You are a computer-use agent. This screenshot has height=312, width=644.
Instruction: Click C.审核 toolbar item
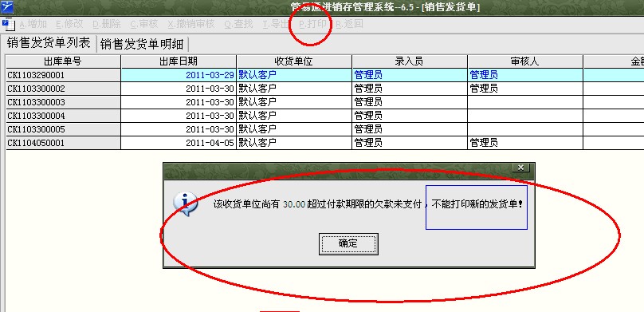144,24
